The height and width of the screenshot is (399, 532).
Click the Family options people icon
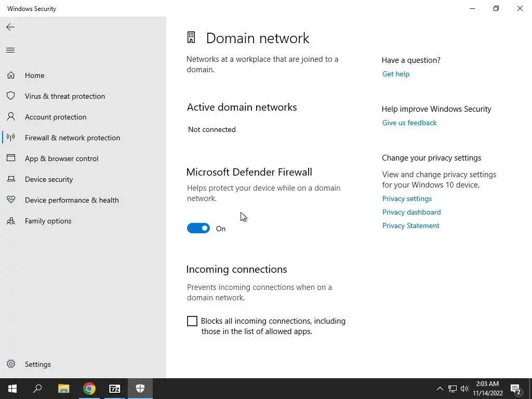pyautogui.click(x=11, y=221)
